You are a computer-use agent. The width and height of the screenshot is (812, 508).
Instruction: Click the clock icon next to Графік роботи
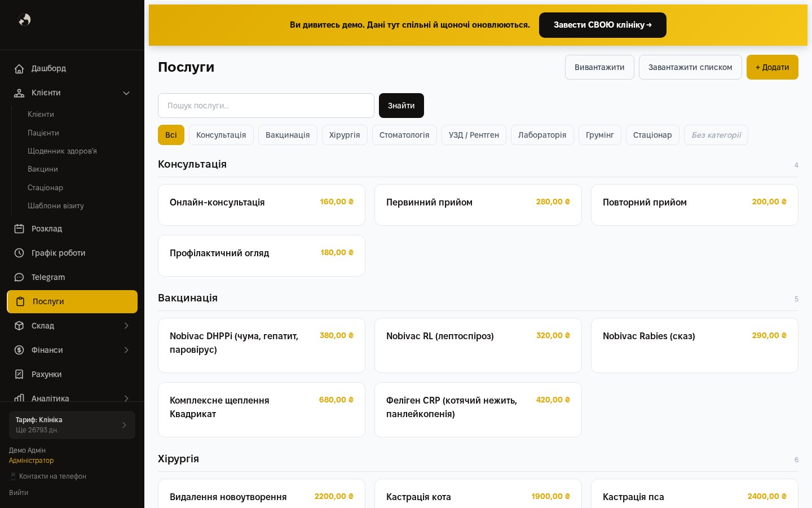[19, 253]
